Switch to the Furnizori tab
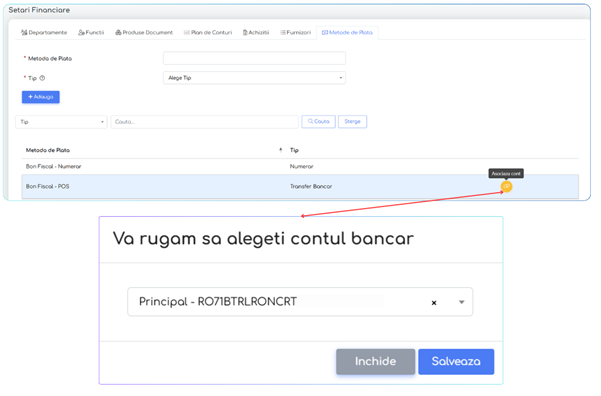The height and width of the screenshot is (396, 601). [x=296, y=33]
